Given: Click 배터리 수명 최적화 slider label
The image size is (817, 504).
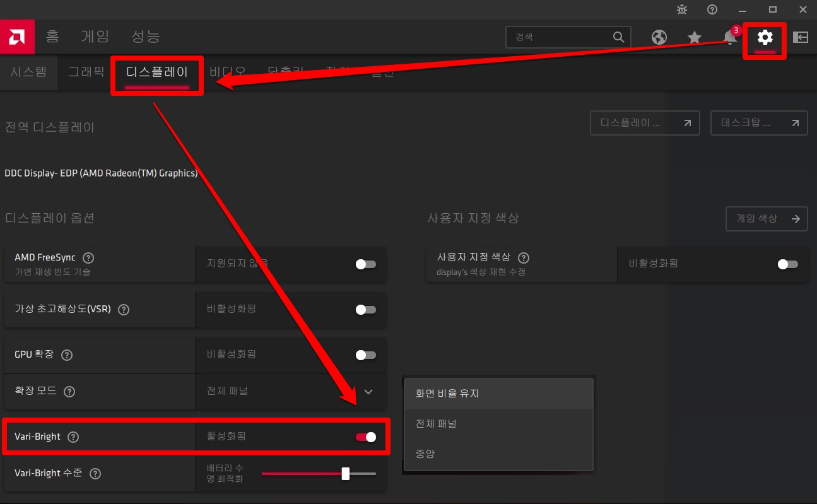Looking at the screenshot, I should pos(225,473).
